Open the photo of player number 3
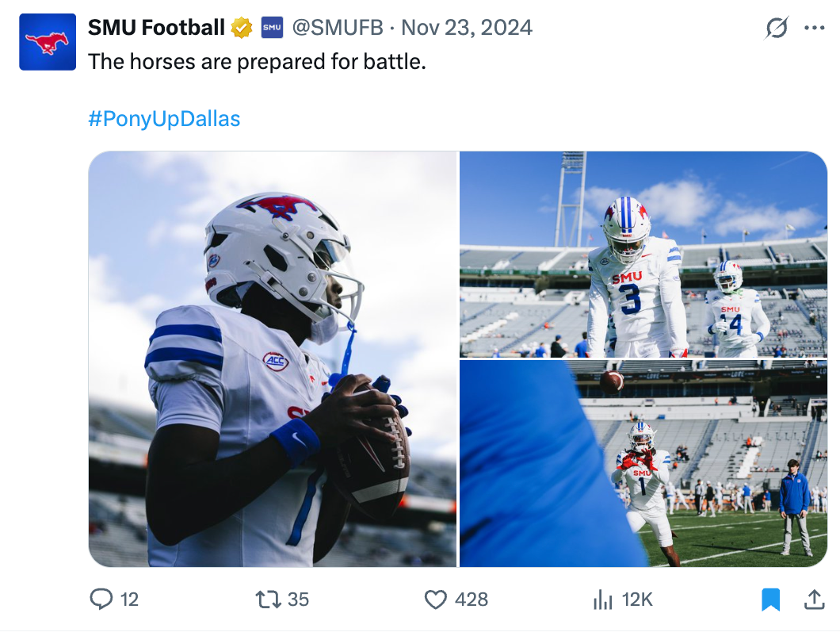 pyautogui.click(x=643, y=254)
